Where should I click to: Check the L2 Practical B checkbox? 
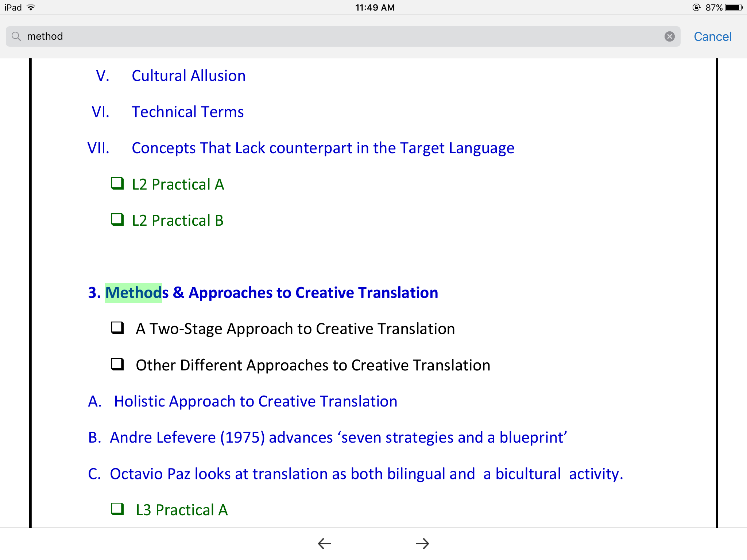coord(117,219)
